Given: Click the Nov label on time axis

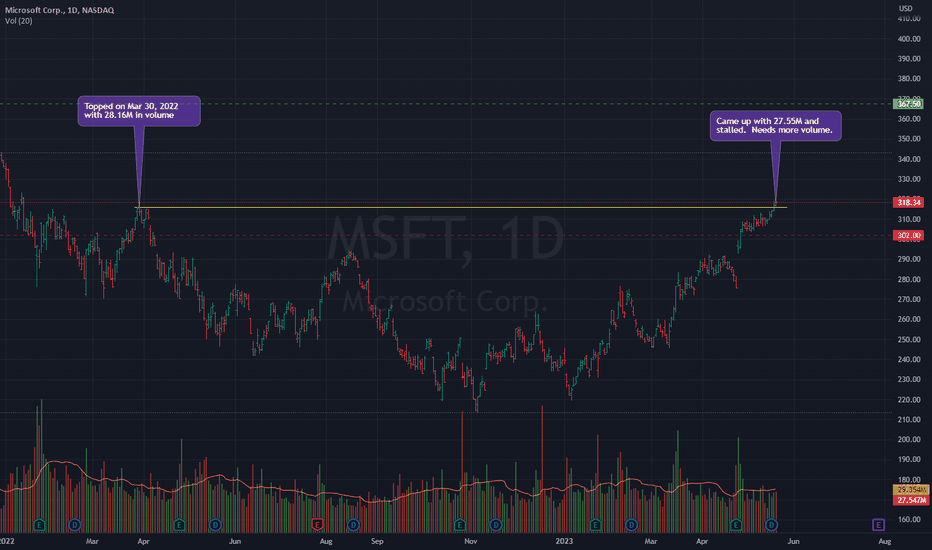Looking at the screenshot, I should [x=470, y=541].
